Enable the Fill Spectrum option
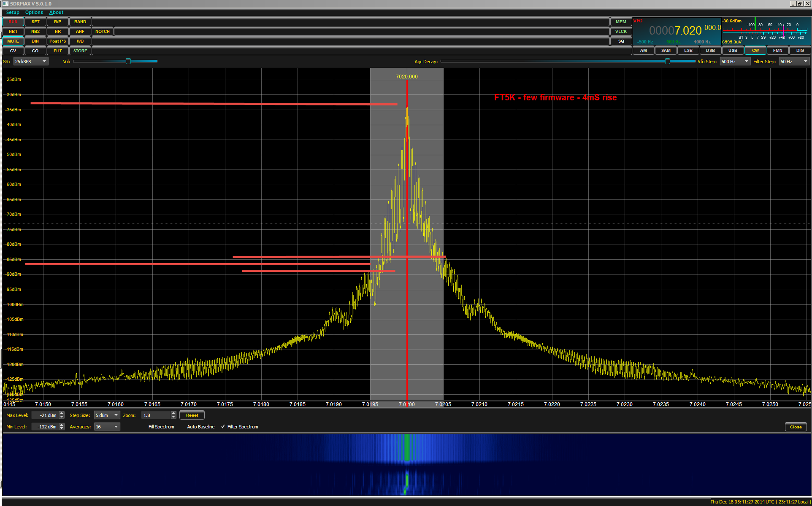This screenshot has height=506, width=812. click(x=161, y=427)
